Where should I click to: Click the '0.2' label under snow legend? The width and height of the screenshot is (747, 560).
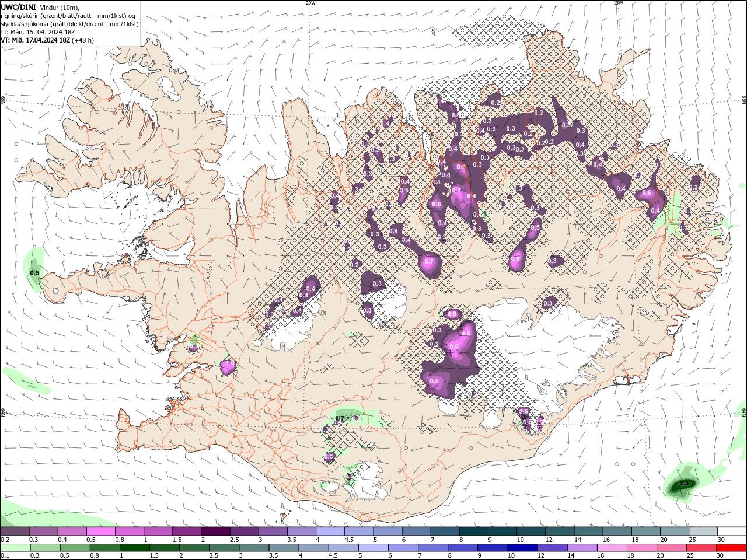point(5,540)
